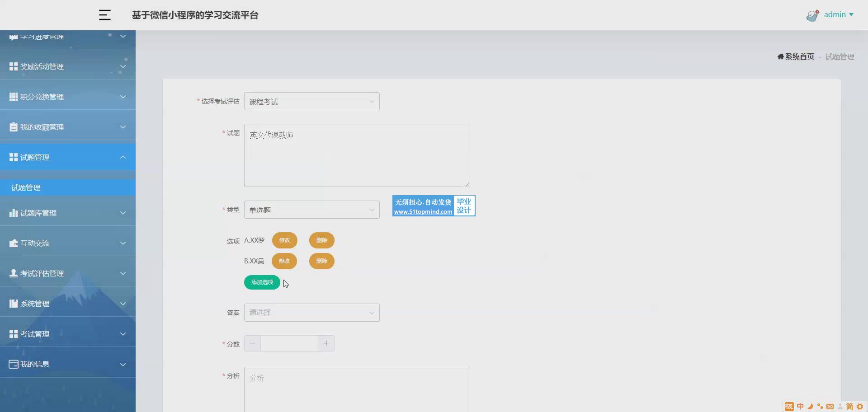Click the 奖励活动管理 sidebar grid icon
868x412 pixels.
tap(14, 66)
